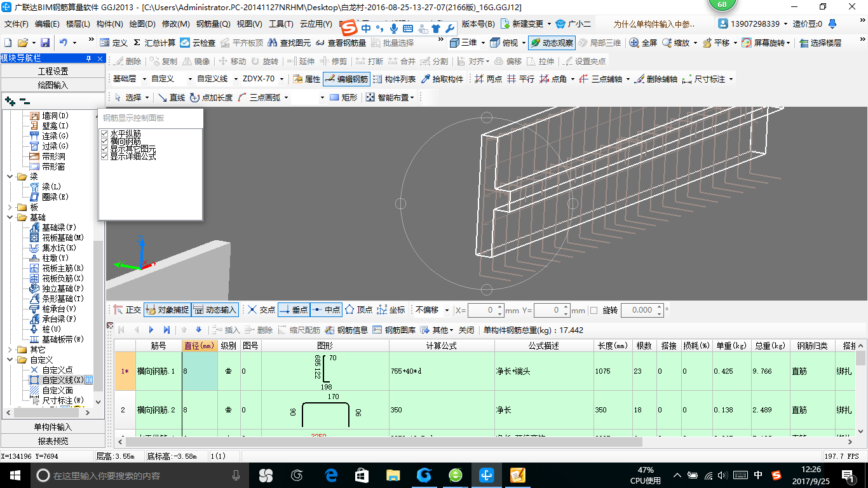Open 查看钢筋量 view rebar quantity

(x=341, y=43)
